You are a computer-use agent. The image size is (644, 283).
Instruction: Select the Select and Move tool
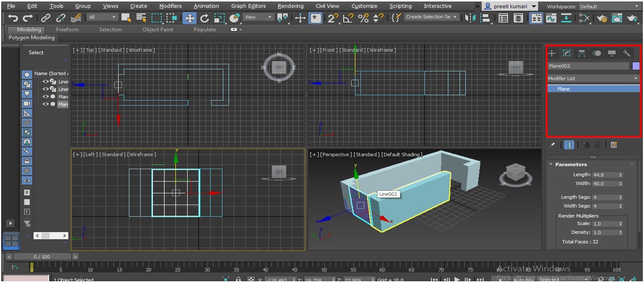[190, 18]
